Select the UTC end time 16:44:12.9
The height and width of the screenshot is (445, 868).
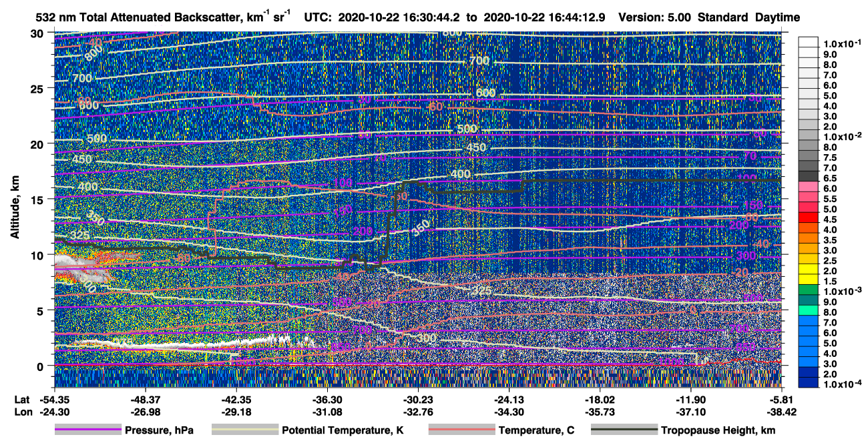577,18
